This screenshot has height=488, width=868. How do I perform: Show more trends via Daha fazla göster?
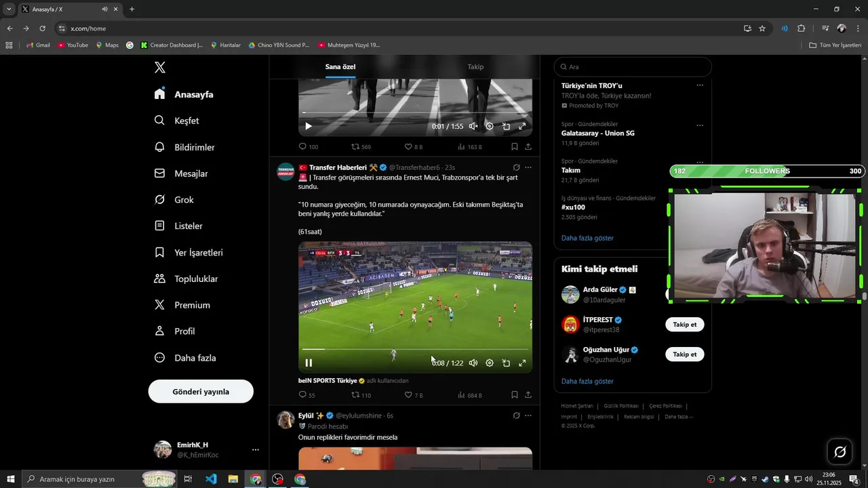[587, 238]
